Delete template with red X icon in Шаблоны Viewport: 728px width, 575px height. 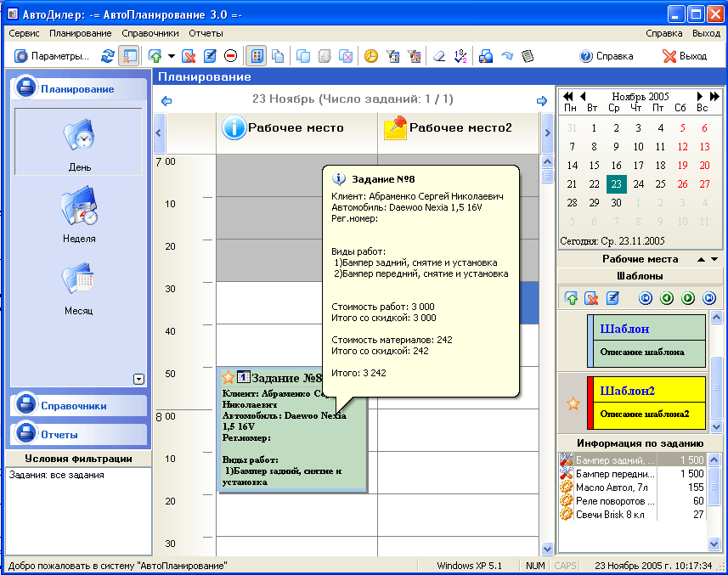(x=592, y=298)
